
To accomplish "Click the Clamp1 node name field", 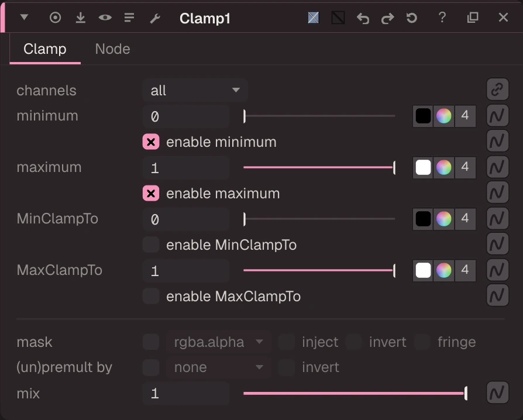I will pyautogui.click(x=205, y=18).
